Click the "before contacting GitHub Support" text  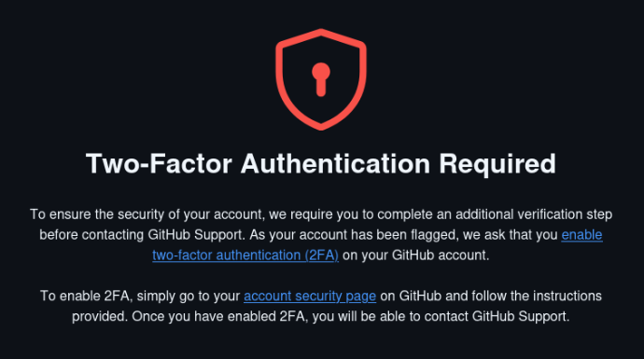coord(142,235)
